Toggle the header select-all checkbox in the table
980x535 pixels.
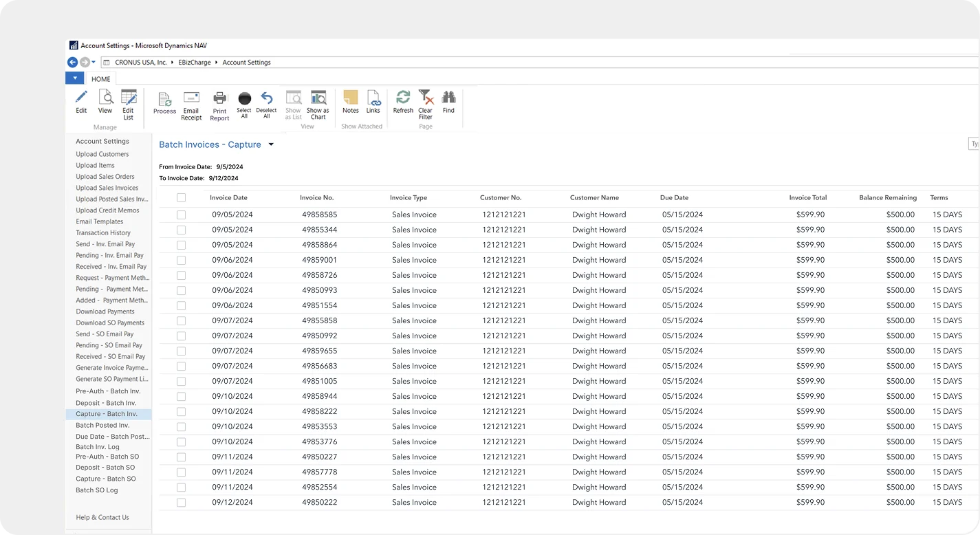pos(181,198)
